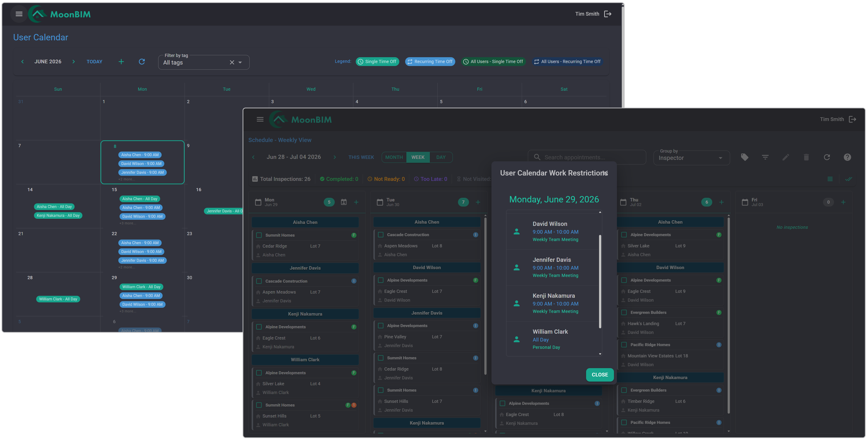
Task: Click the double-check mark icon near stats bar
Action: click(849, 179)
